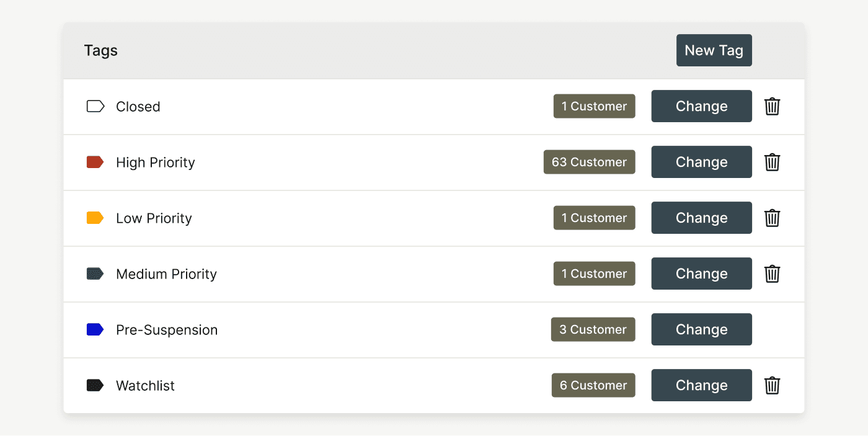This screenshot has width=868, height=436.
Task: Click the 3 Customer badge for Pre-Suspension
Action: (593, 329)
